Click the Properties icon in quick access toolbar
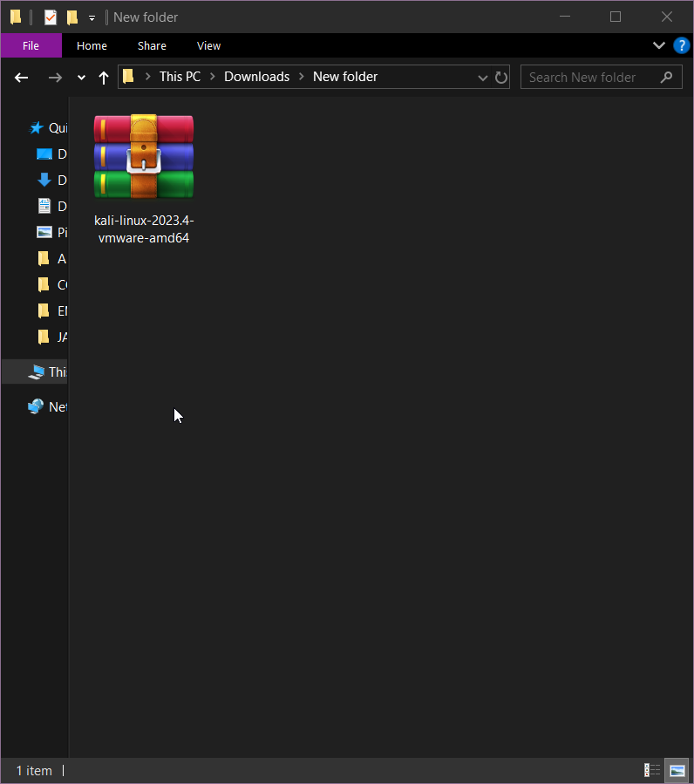This screenshot has width=694, height=784. 51,17
